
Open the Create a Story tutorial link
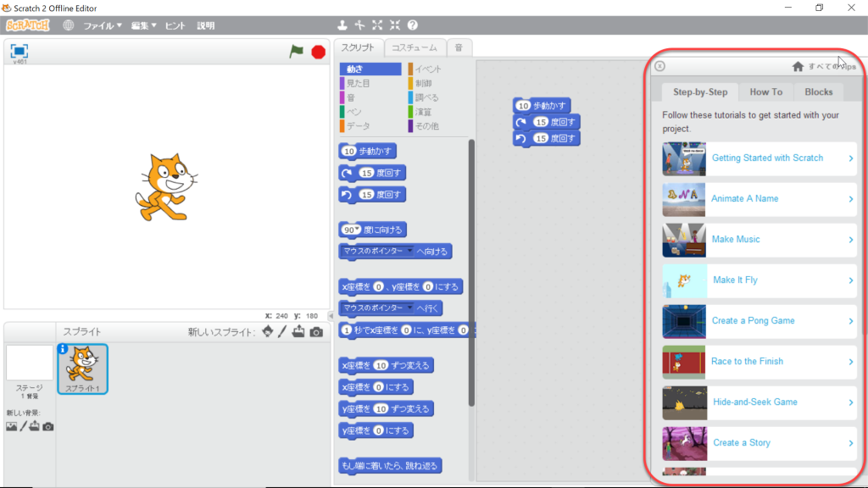(742, 442)
